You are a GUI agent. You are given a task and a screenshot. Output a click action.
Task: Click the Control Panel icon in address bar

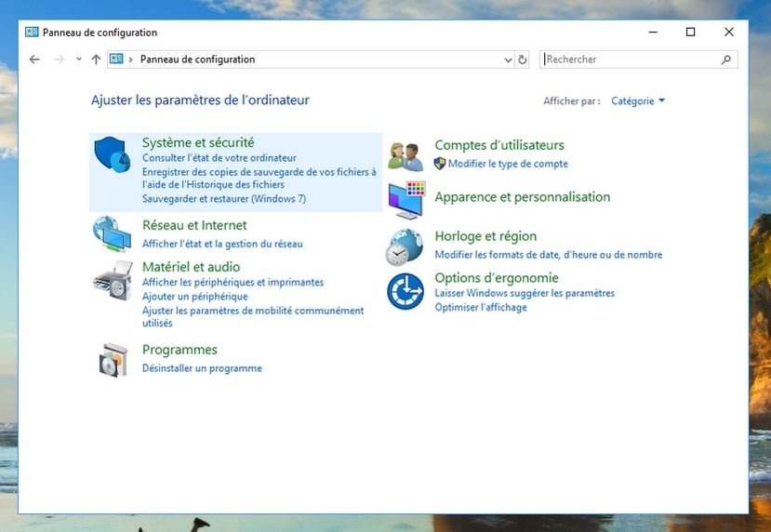(x=116, y=59)
